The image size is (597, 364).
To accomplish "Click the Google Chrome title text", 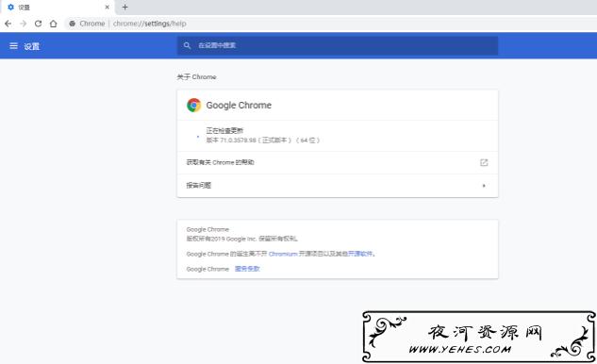I will pyautogui.click(x=239, y=105).
